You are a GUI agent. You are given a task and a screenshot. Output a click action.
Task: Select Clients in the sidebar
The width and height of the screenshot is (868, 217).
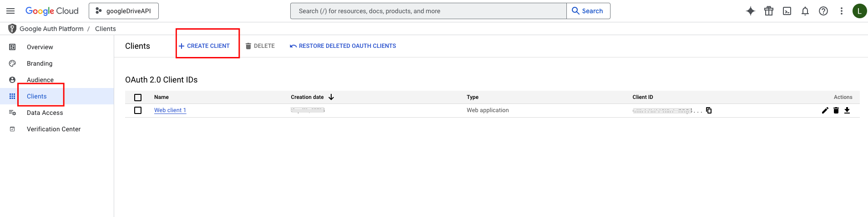pos(57,96)
